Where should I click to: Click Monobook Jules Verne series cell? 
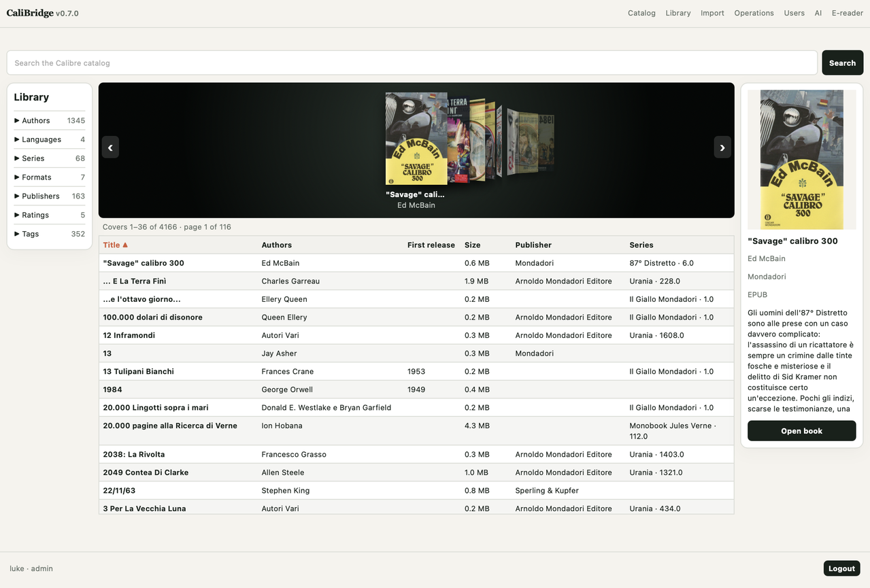673,431
